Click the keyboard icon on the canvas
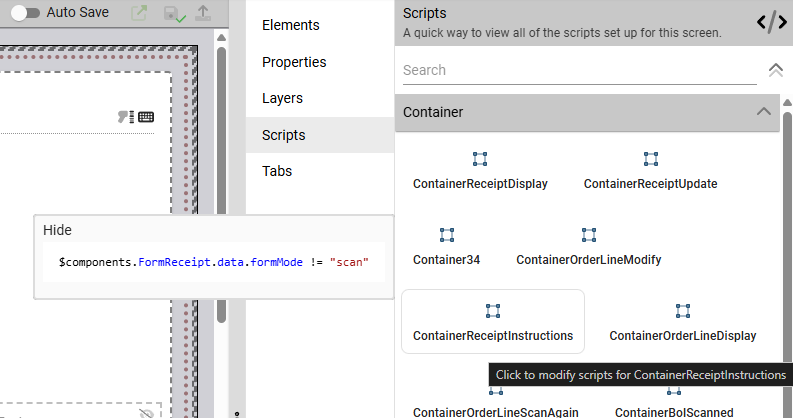 (x=146, y=117)
